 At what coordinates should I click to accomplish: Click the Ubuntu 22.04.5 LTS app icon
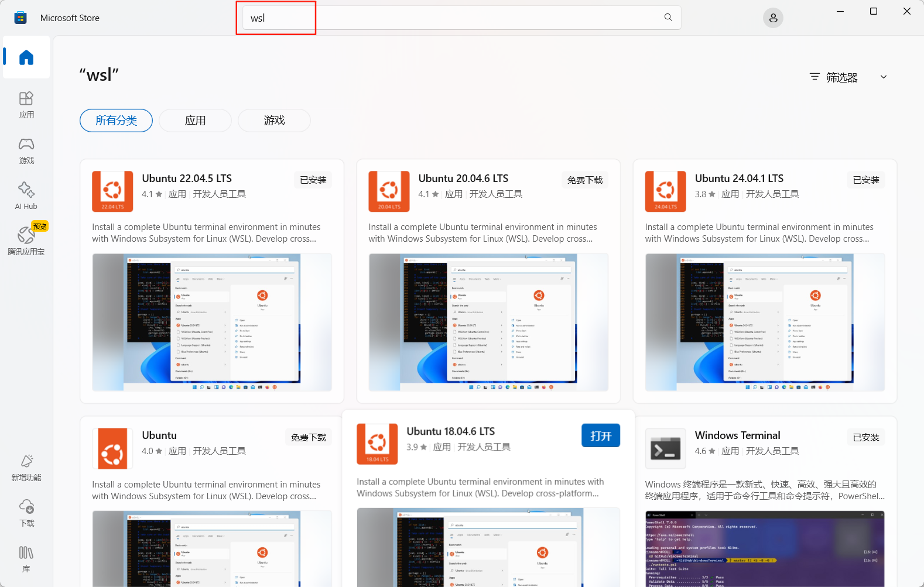[x=112, y=191]
